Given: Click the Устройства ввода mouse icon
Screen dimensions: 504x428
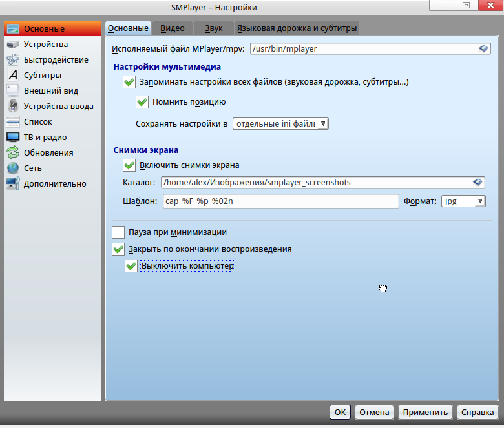Looking at the screenshot, I should [x=13, y=106].
